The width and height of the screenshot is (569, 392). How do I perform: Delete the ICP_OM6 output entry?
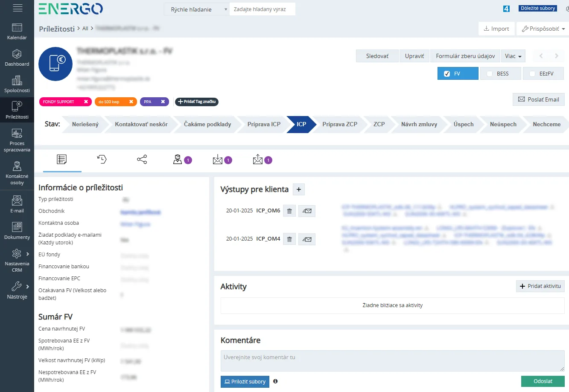[x=289, y=211]
